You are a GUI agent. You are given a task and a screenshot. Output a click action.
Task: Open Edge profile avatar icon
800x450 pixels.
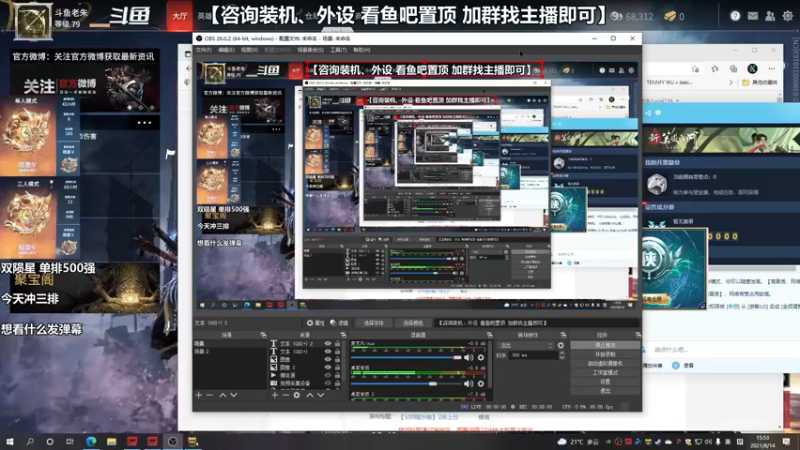(x=752, y=69)
